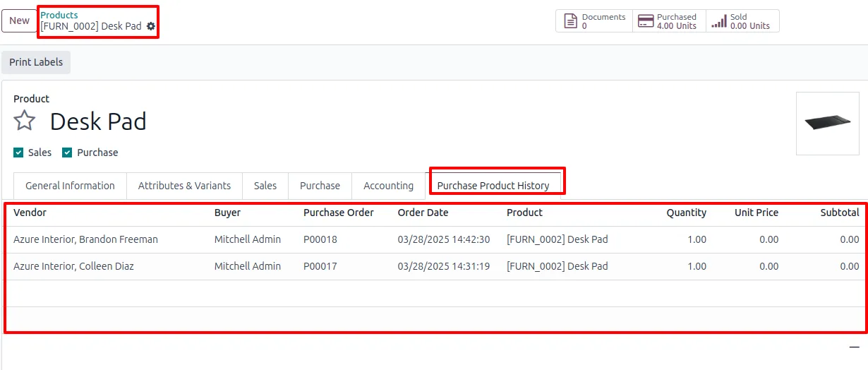The width and height of the screenshot is (868, 370).
Task: Click the [FURN_0002] Desk Pad breadcrumb title
Action: coord(91,26)
